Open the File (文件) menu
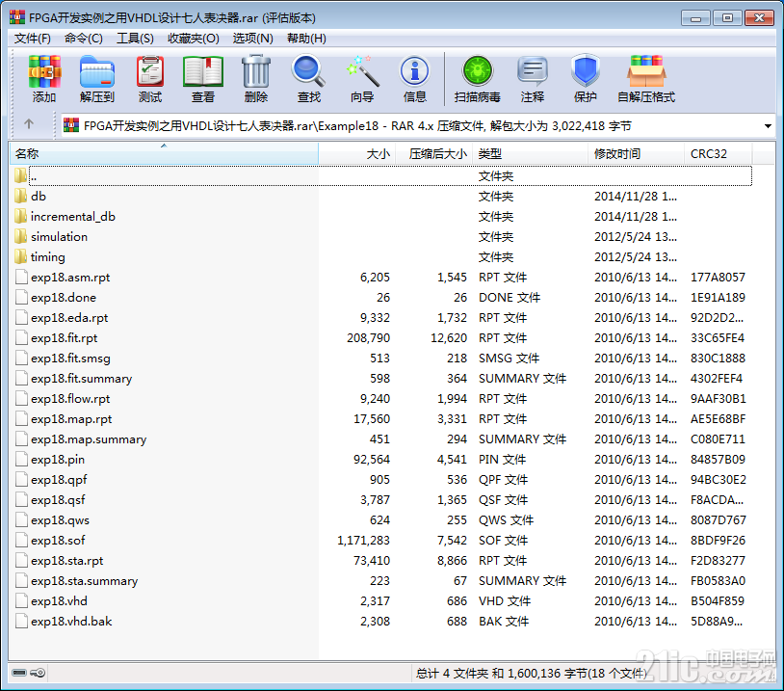The height and width of the screenshot is (691, 784). (33, 39)
